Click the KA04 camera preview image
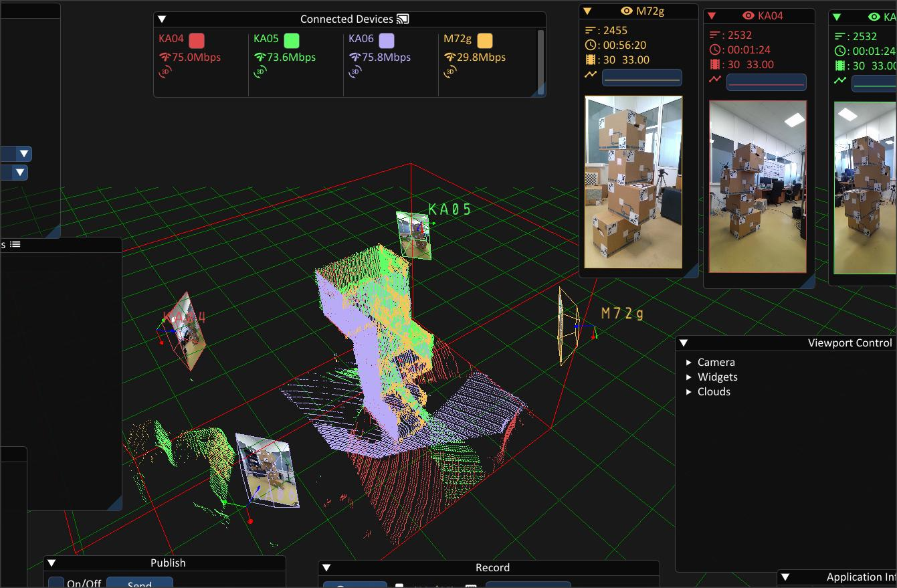The image size is (897, 588). pyautogui.click(x=758, y=187)
